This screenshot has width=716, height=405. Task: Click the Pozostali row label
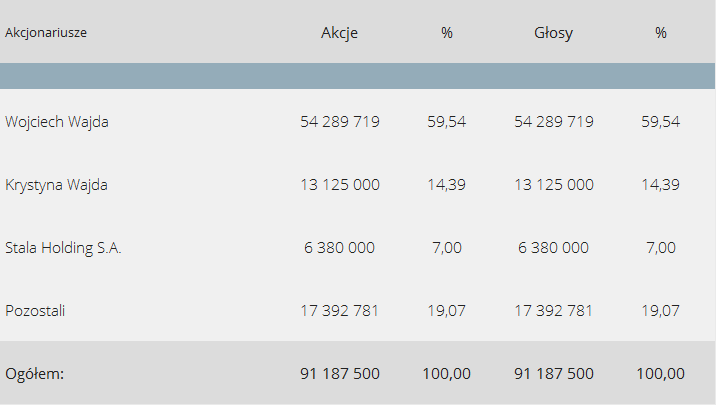click(35, 311)
